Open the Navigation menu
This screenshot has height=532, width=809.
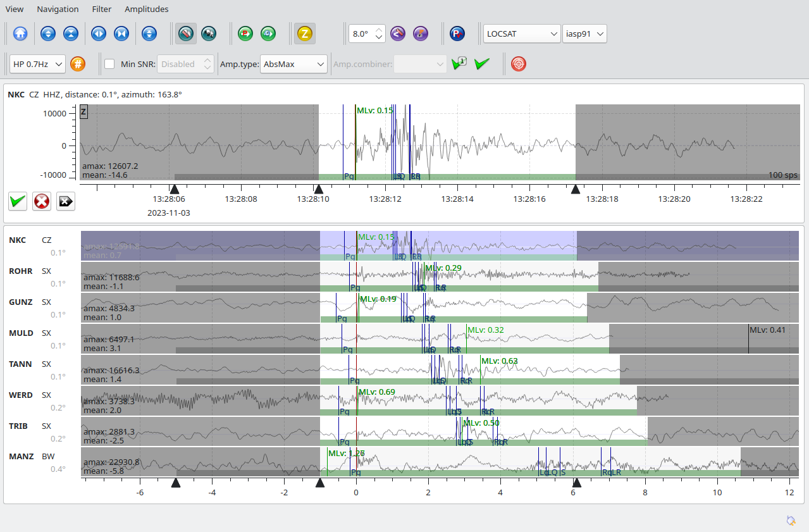pos(58,9)
